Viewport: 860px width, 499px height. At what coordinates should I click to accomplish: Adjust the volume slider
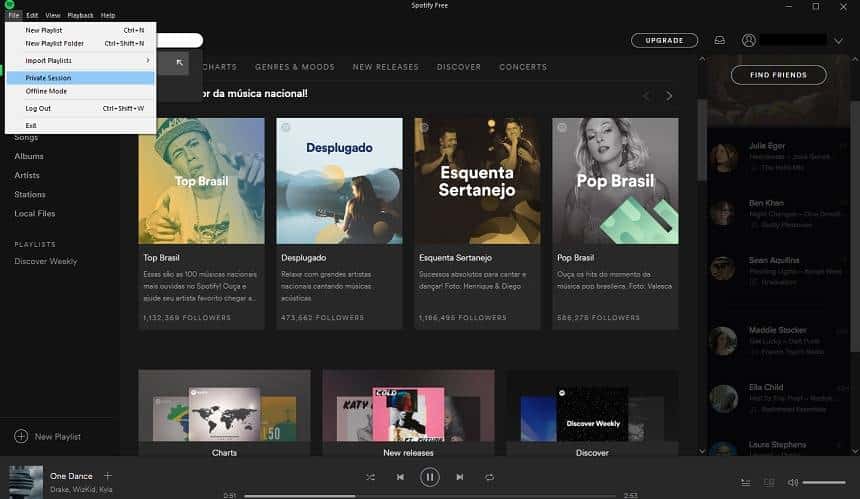(x=824, y=483)
